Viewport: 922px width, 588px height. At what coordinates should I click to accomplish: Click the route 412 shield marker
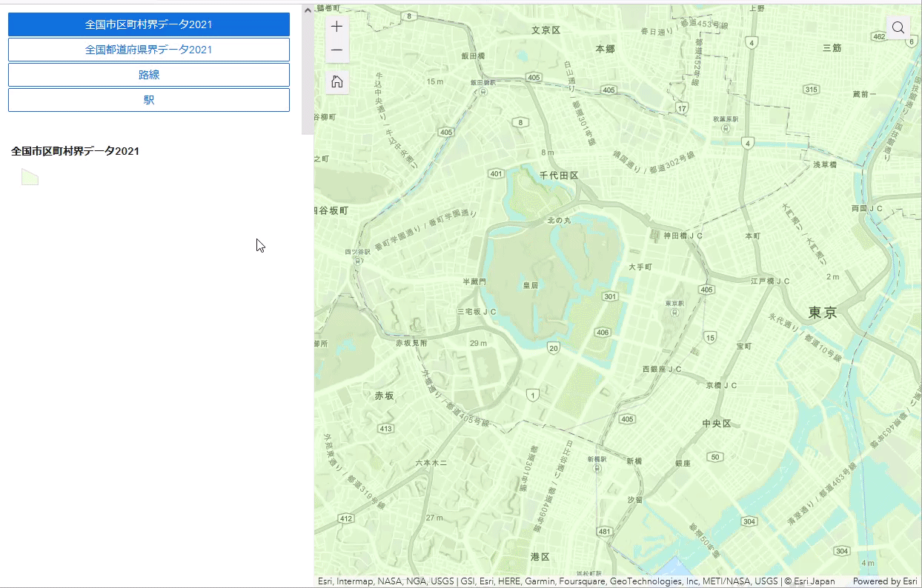tap(346, 518)
